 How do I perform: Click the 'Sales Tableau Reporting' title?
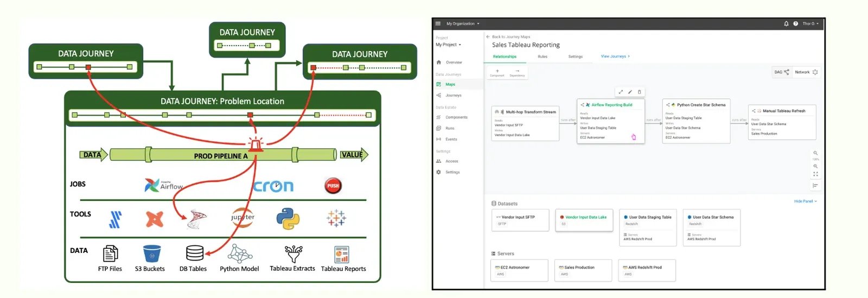point(526,45)
